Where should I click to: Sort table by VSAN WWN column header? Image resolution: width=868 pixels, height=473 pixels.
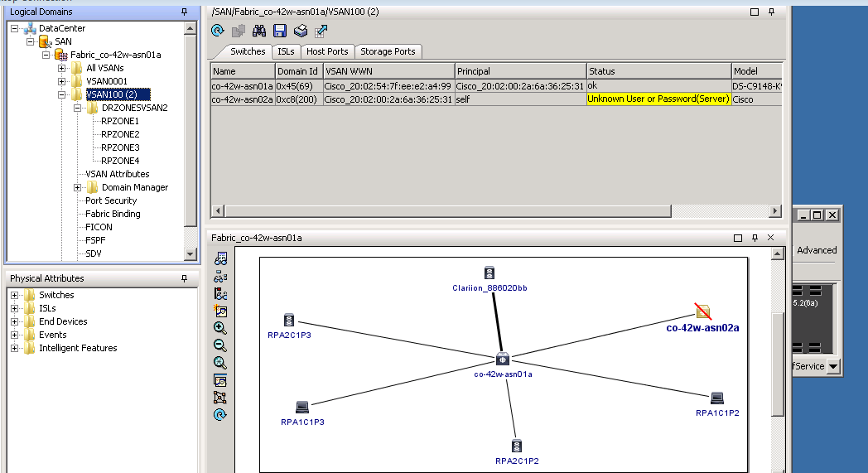pyautogui.click(x=388, y=71)
